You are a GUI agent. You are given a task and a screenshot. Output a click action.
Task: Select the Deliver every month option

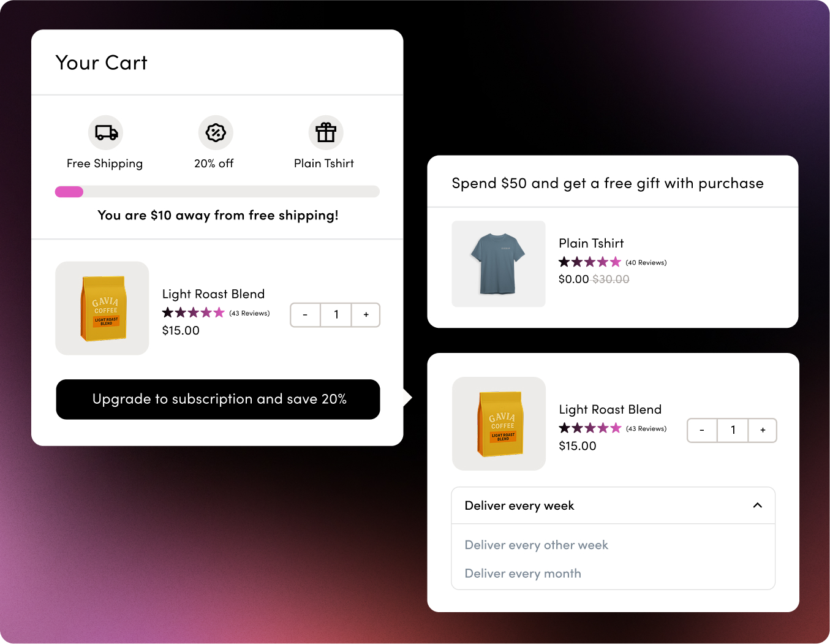click(523, 573)
